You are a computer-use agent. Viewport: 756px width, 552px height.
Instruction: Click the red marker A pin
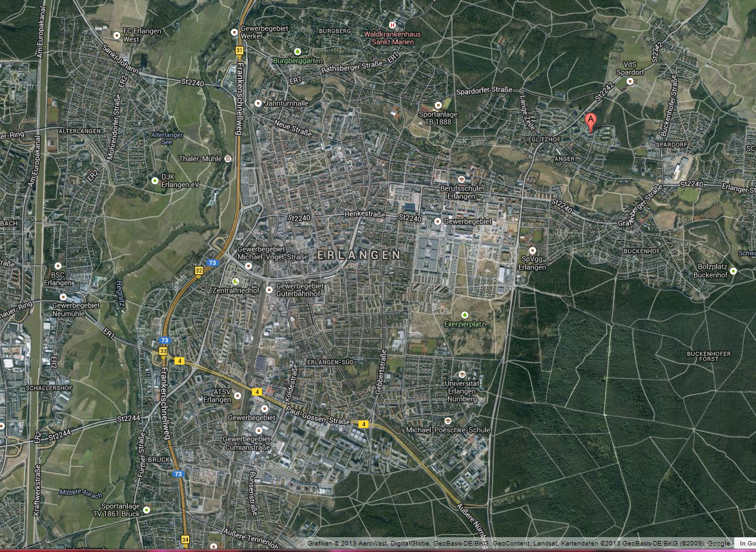(589, 121)
